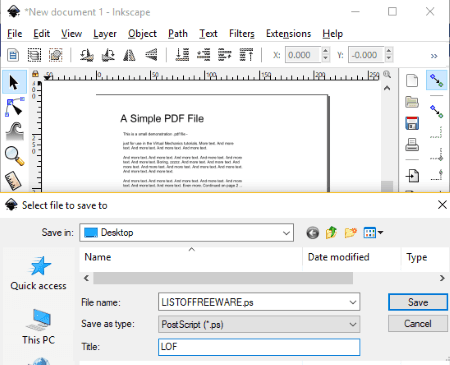
Task: Decrease Y coordinate spinner value
Action: click(x=388, y=59)
